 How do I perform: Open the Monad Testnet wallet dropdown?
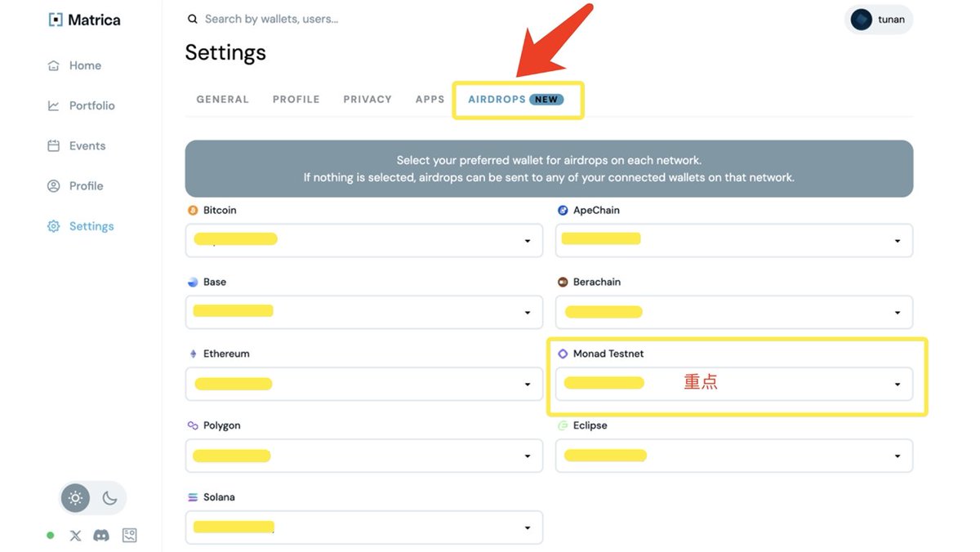click(734, 384)
